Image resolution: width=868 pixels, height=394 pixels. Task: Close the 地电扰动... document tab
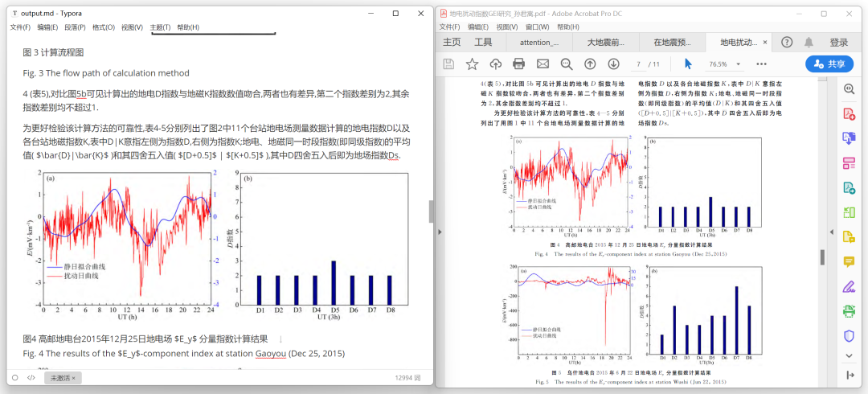pos(765,42)
